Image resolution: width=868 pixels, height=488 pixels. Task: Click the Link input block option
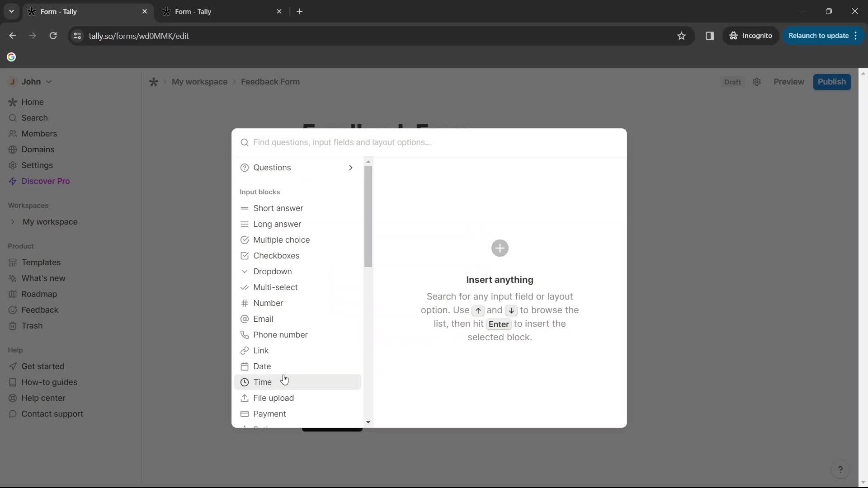pos(261,350)
